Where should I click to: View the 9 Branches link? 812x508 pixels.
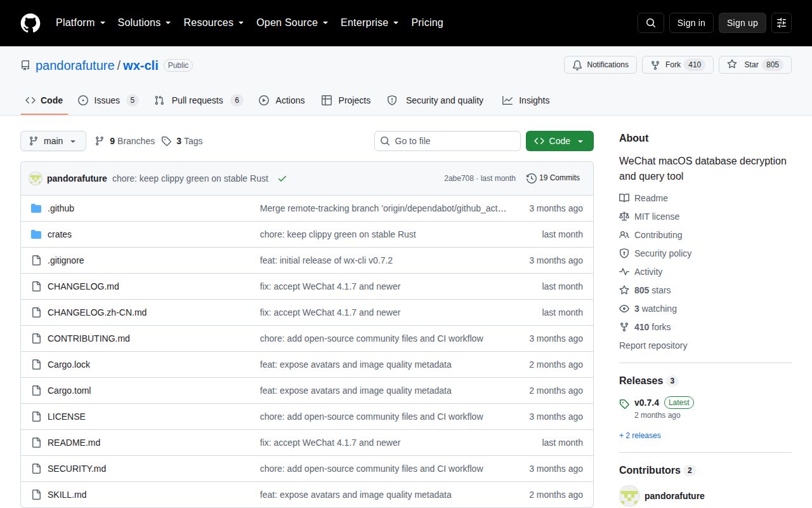[124, 141]
